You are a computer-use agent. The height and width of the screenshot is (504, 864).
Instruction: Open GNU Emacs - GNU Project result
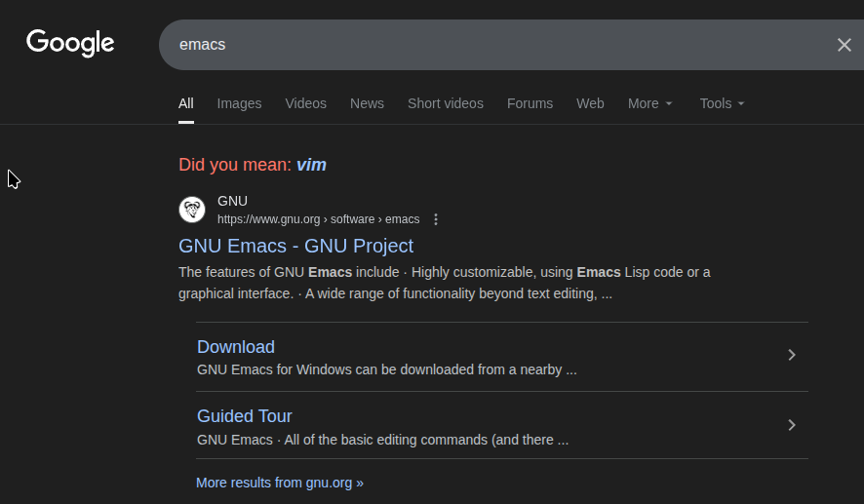tap(295, 246)
